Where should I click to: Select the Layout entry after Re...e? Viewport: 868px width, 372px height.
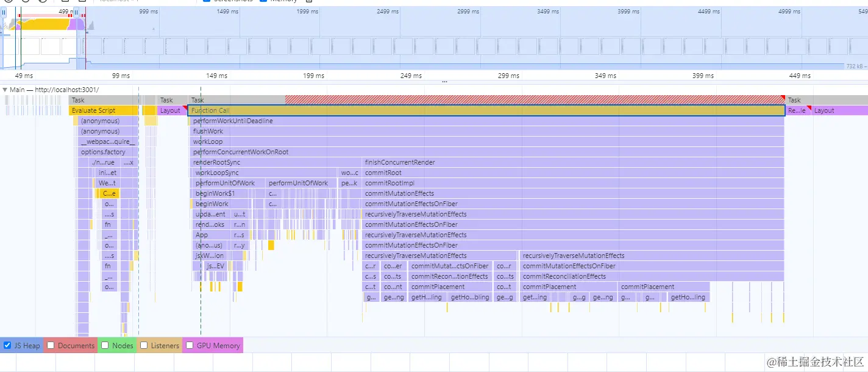[x=841, y=110]
